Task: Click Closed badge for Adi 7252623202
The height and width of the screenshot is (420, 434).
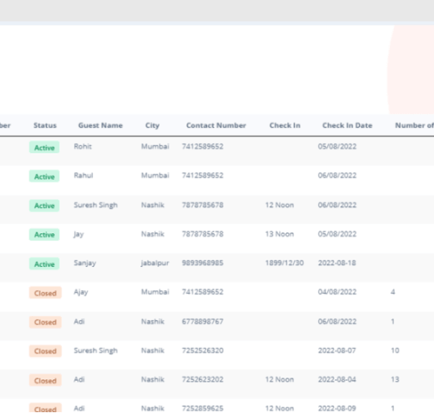Action: (45, 380)
